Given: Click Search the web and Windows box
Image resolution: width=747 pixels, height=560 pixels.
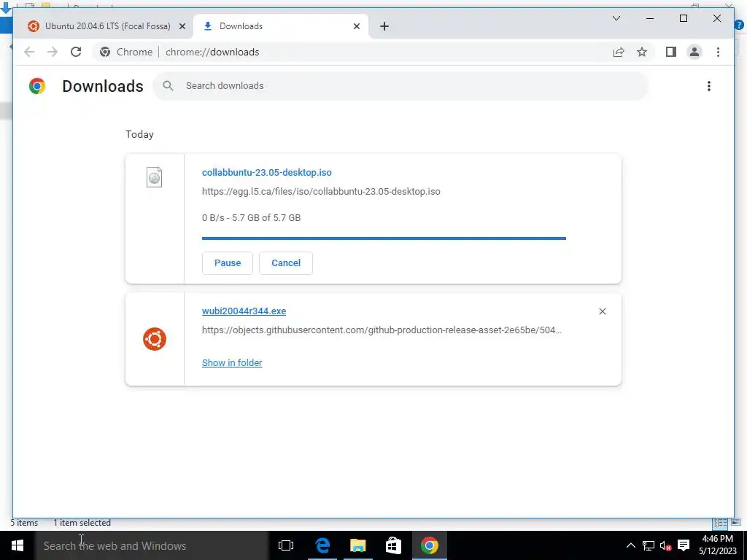Looking at the screenshot, I should pos(152,545).
